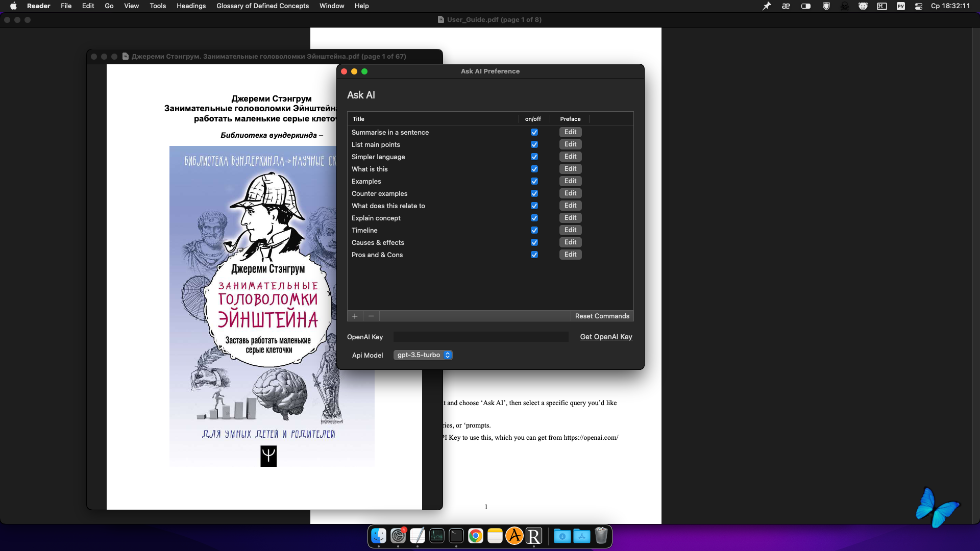
Task: Disable the 'Causes & effects' checkbox
Action: [x=534, y=242]
